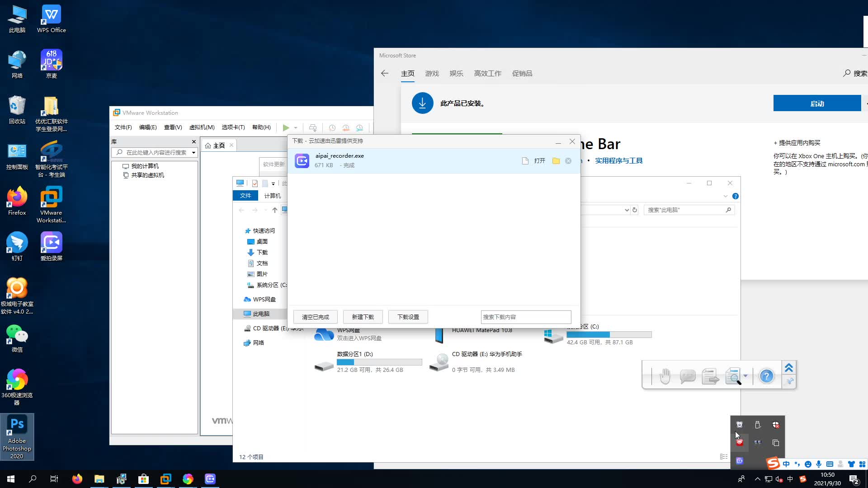Click the raise-hand icon on floating toolbar
This screenshot has width=868, height=488.
click(x=665, y=376)
